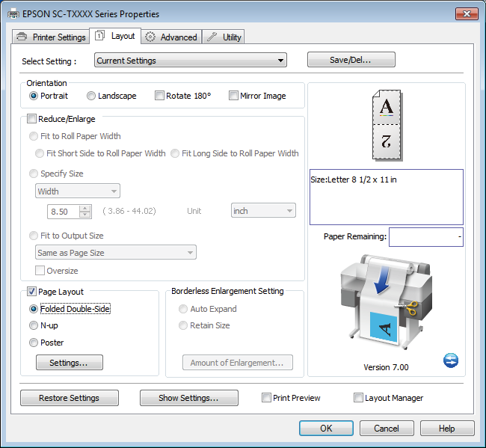
Task: Click the blue refresh arrows icon near Version
Action: 451,360
